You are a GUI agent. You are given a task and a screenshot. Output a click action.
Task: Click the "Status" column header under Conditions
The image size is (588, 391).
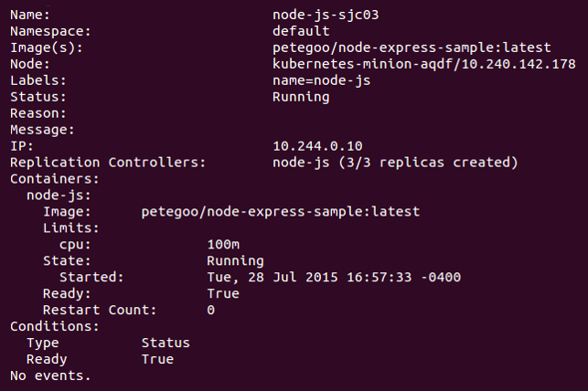[x=166, y=343]
